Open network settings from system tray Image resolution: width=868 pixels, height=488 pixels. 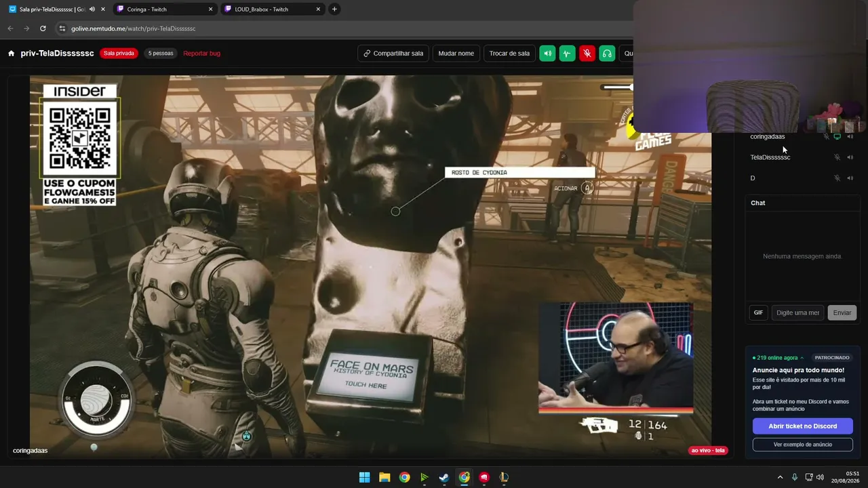808,477
